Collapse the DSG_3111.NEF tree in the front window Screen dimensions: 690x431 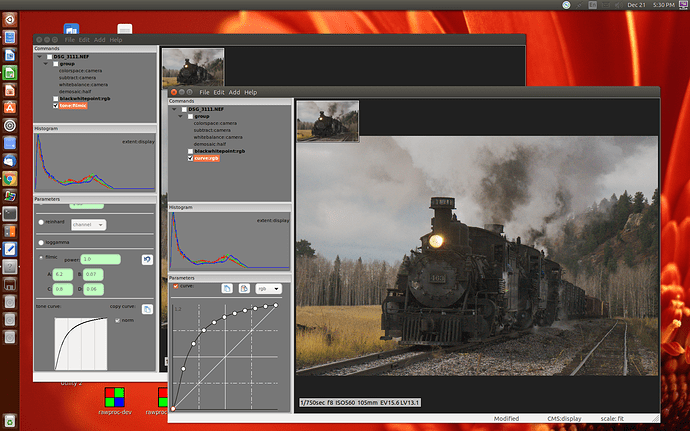click(174, 109)
